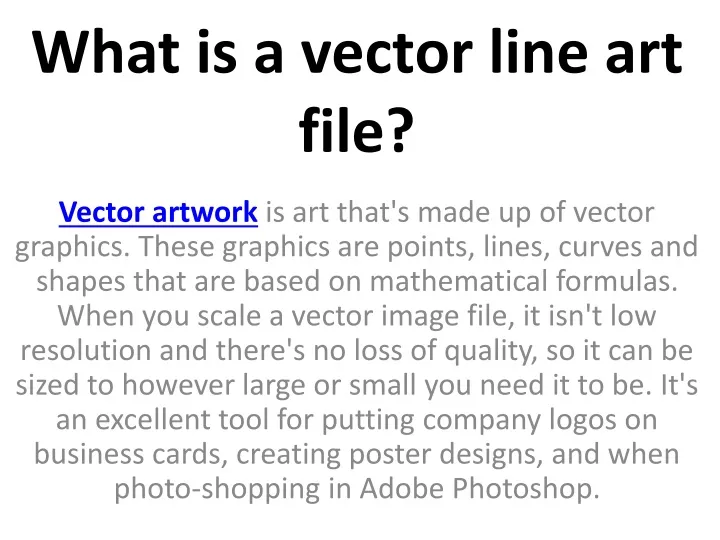
Task: Click the word 'shapes' in the paragraph
Action: coord(81,281)
